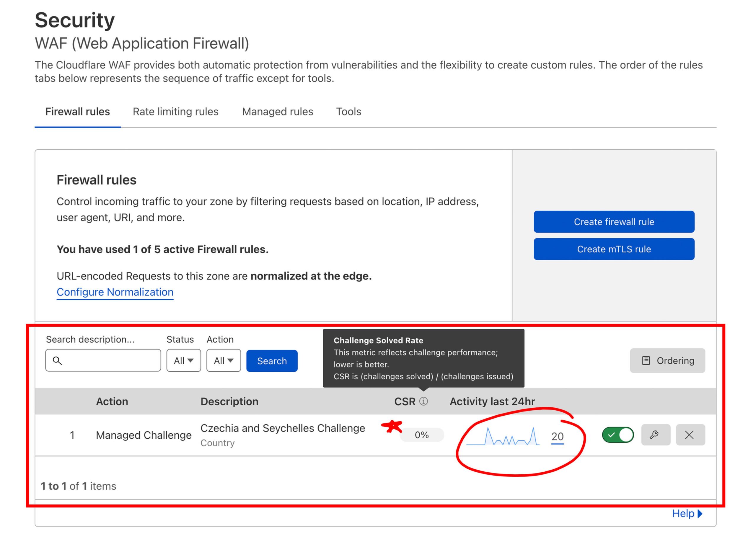Click the activity sparkline chart
The width and height of the screenshot is (756, 552).
pyautogui.click(x=503, y=436)
